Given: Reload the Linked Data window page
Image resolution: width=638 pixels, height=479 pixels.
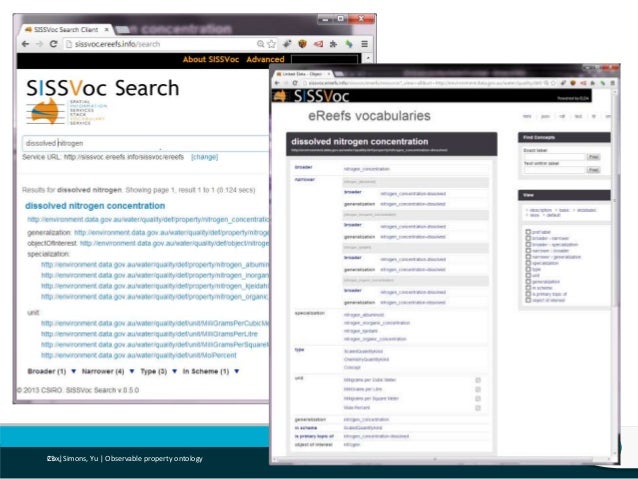Looking at the screenshot, I should coord(295,83).
